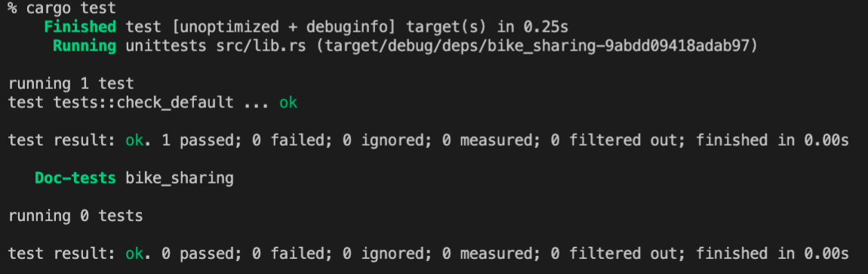
Task: Click the 'running 0 tests' line
Action: 75,216
